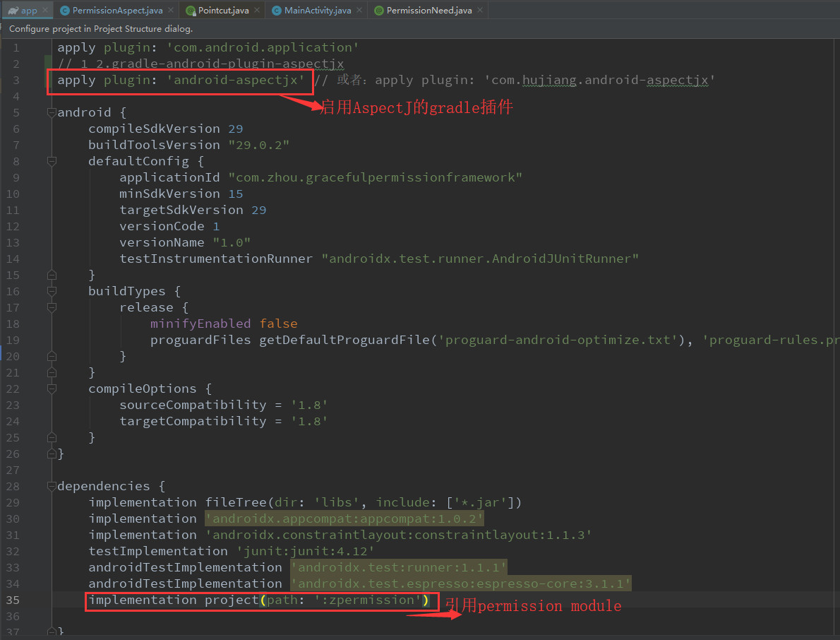840x640 pixels.
Task: Click the minSdkVersion value 15
Action: 236,194
